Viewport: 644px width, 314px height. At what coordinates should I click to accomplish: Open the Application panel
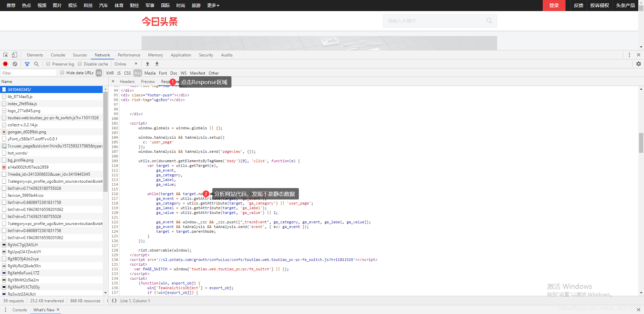tap(181, 55)
